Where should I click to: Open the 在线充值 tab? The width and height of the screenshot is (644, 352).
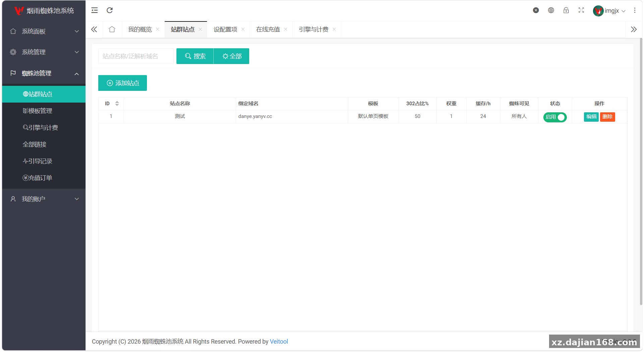tap(268, 30)
